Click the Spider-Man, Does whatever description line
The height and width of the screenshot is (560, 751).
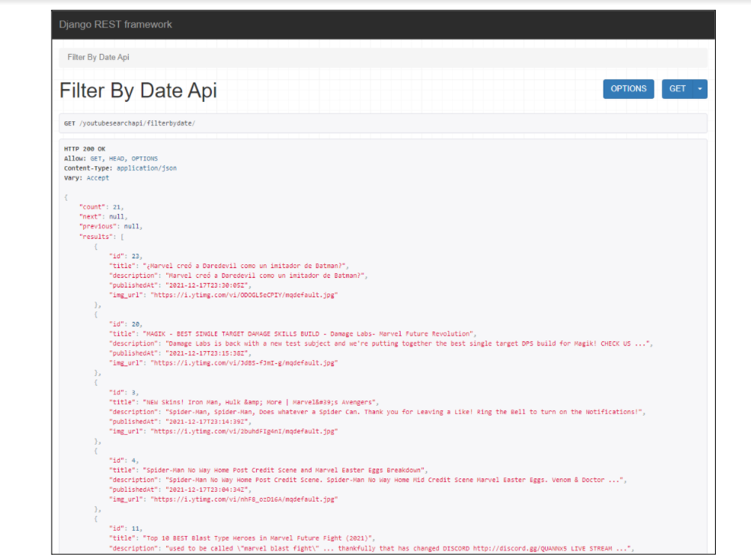pos(377,412)
